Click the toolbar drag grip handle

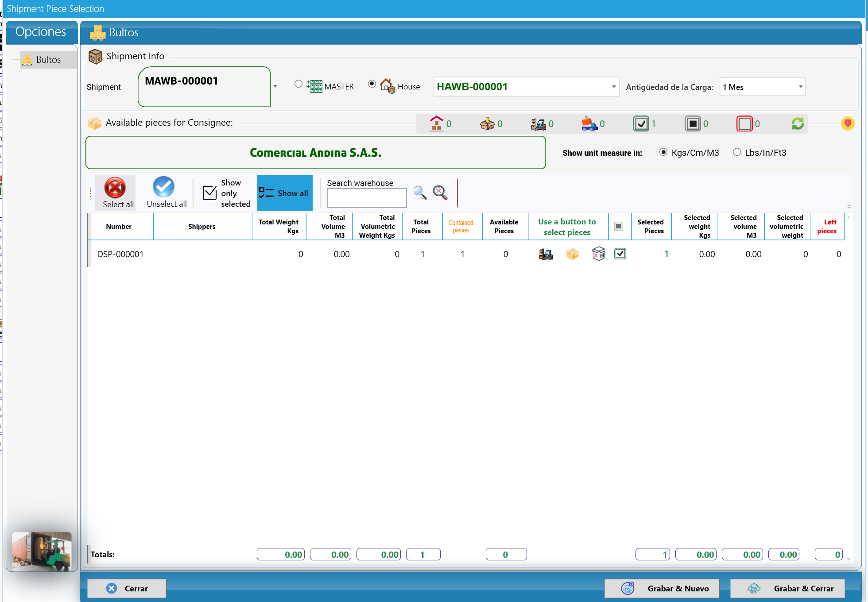click(90, 193)
